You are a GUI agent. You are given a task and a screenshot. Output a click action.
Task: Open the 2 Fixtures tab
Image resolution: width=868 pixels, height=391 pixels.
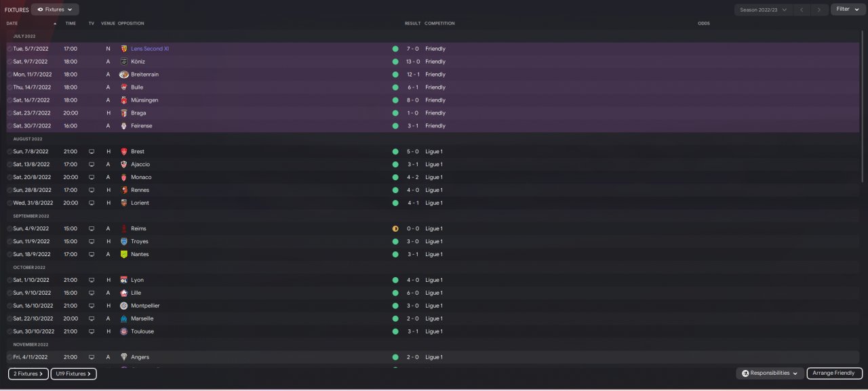[x=28, y=373]
